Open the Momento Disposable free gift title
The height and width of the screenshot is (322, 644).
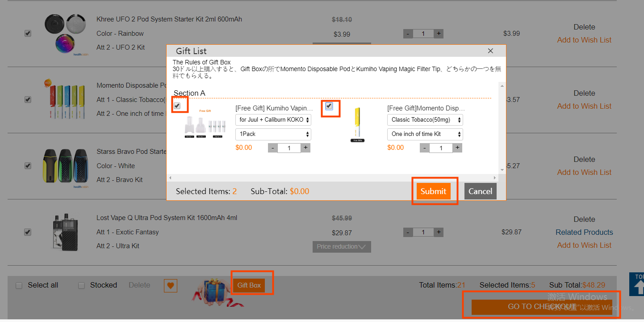[426, 108]
